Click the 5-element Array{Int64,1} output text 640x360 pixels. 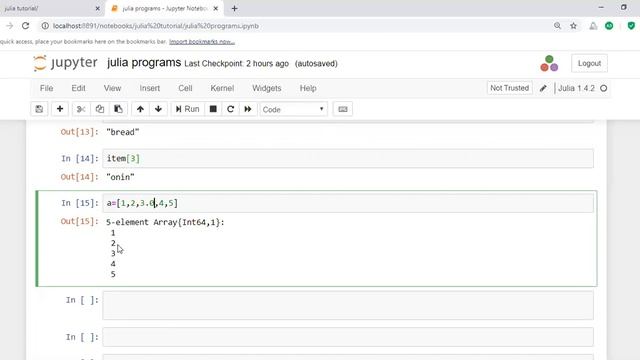click(165, 222)
